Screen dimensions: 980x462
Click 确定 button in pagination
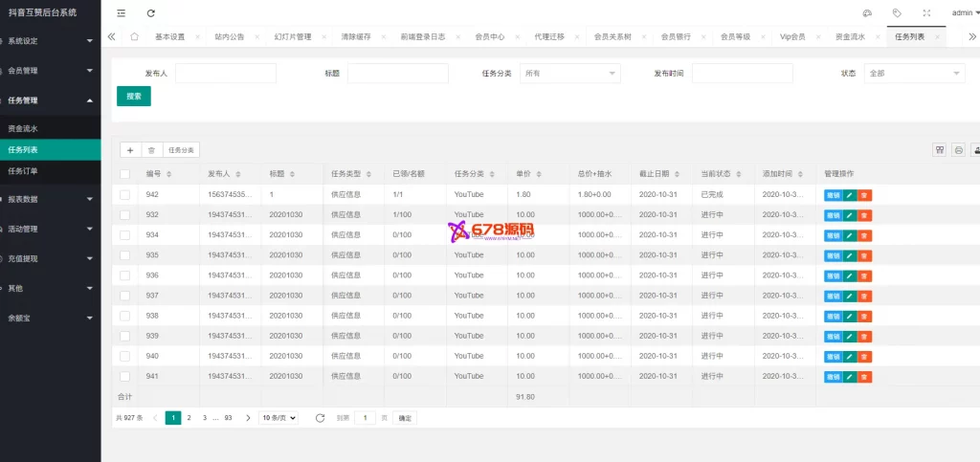[405, 418]
